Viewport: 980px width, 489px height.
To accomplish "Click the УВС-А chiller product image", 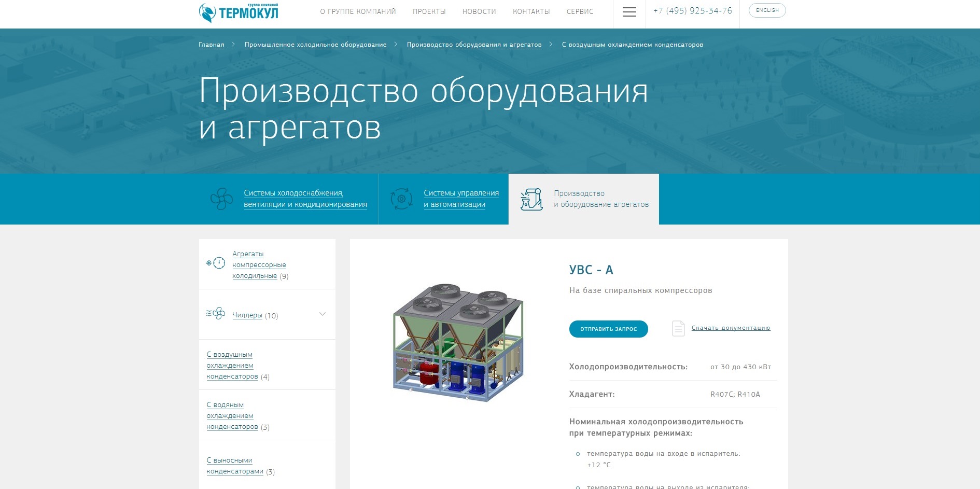I will (x=458, y=343).
